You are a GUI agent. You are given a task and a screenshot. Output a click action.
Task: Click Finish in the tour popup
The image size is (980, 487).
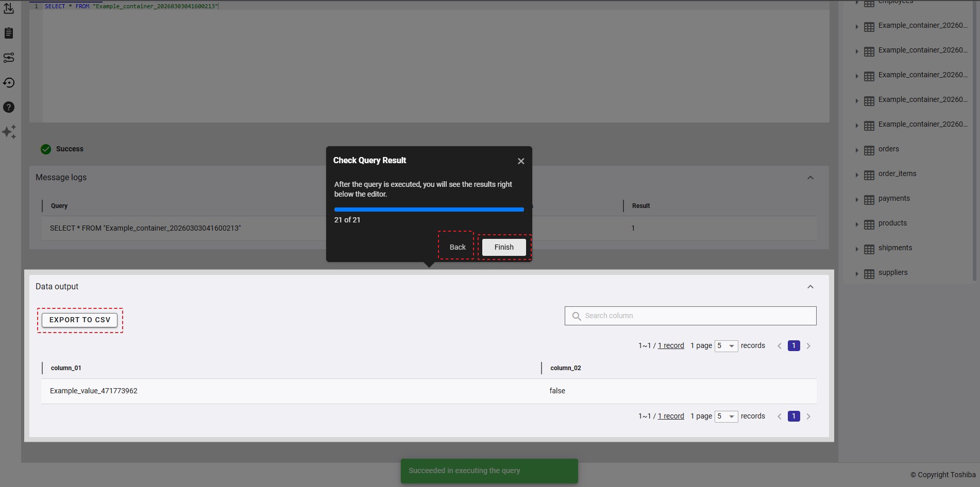(x=504, y=247)
